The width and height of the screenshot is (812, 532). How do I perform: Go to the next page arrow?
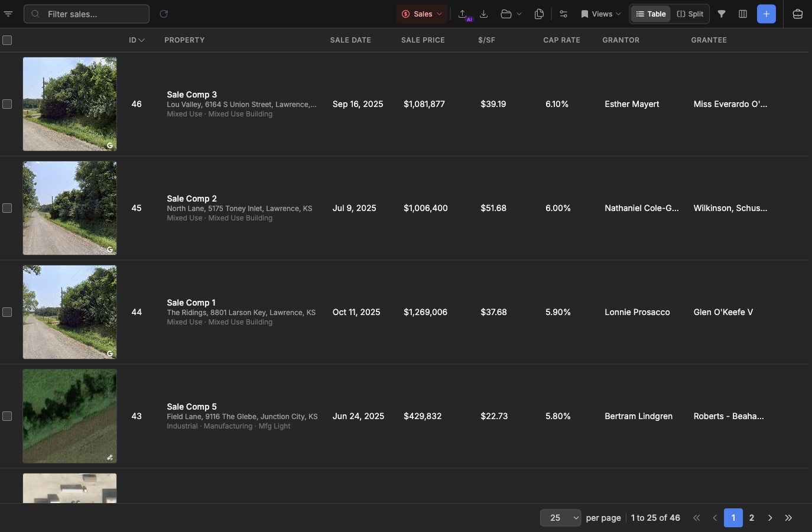coord(770,518)
